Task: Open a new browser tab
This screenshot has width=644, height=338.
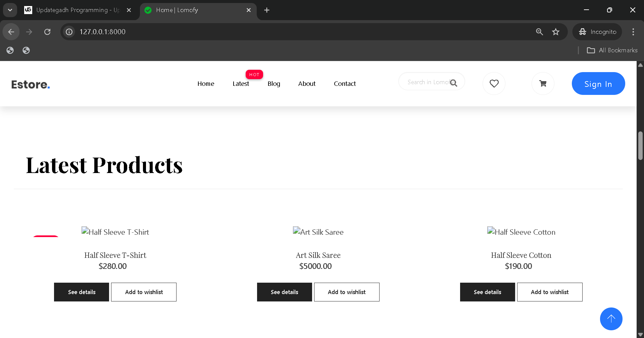Action: click(266, 10)
